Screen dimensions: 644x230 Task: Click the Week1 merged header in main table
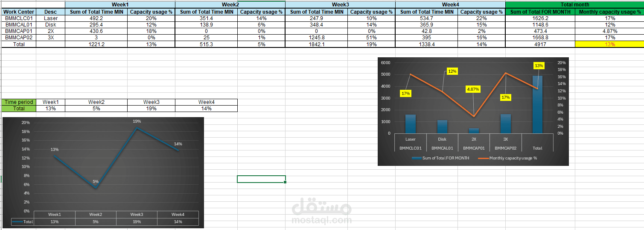pos(120,4)
